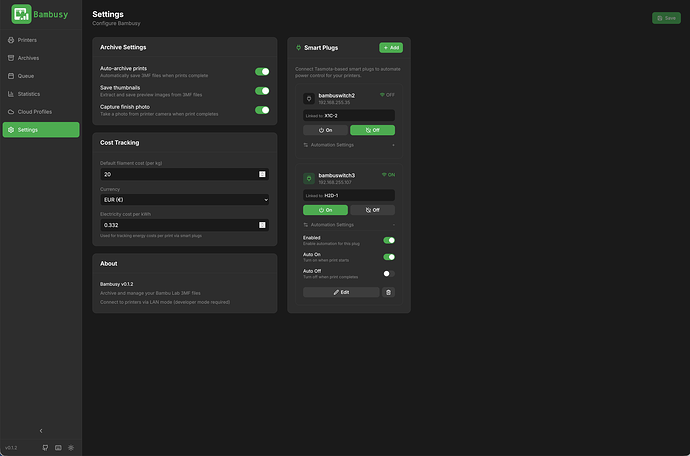
Task: Enable Auto Off for bambuswitch3
Action: pyautogui.click(x=389, y=274)
